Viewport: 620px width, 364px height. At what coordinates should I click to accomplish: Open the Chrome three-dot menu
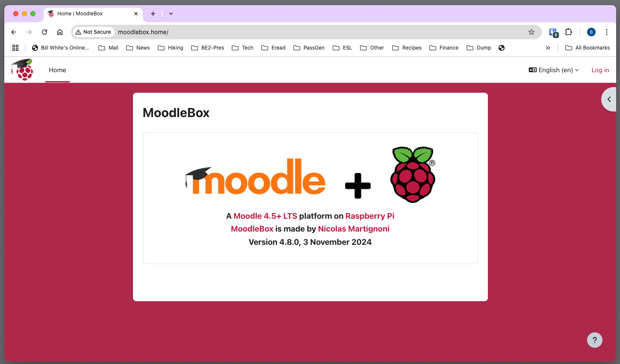pyautogui.click(x=607, y=32)
